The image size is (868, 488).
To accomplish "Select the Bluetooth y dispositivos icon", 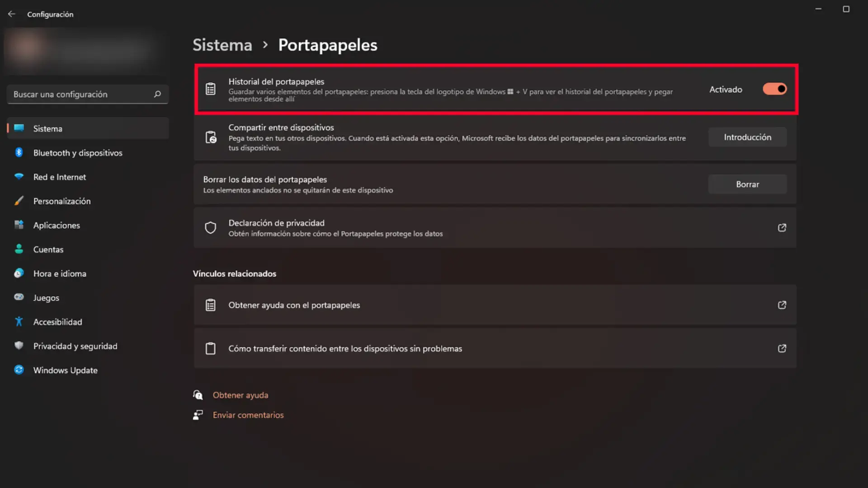I will [x=19, y=153].
